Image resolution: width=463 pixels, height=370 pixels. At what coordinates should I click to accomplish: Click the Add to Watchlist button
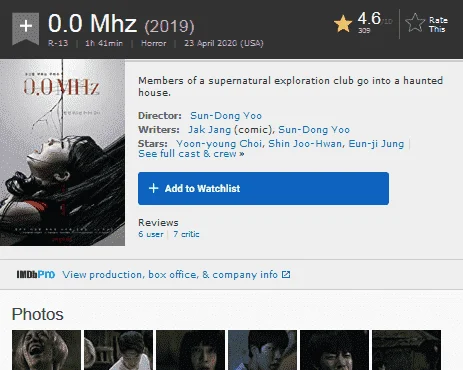click(263, 188)
